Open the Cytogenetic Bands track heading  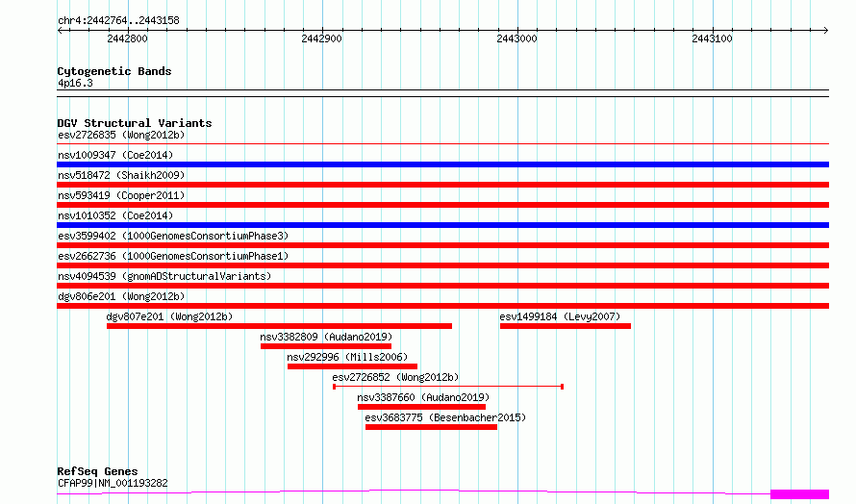[114, 71]
